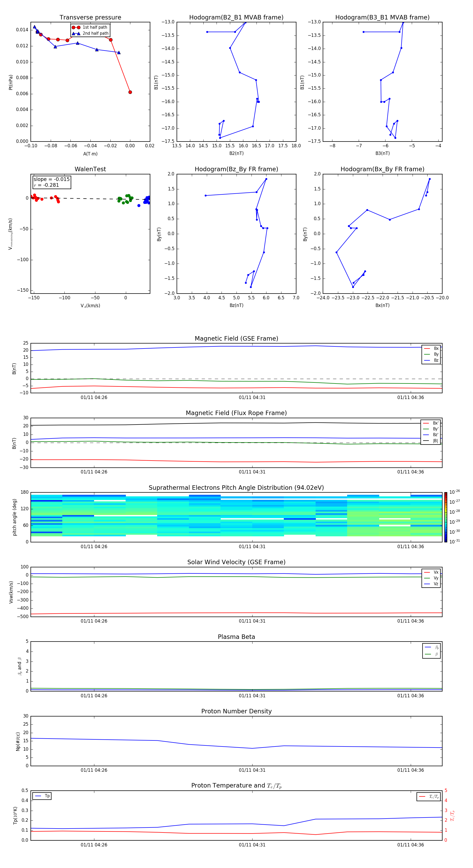Select 'Vz' in the solar wind legend

[431, 584]
